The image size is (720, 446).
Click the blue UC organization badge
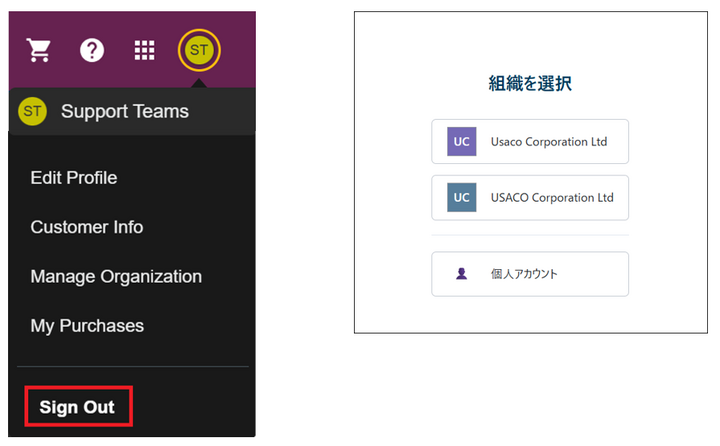pos(461,198)
